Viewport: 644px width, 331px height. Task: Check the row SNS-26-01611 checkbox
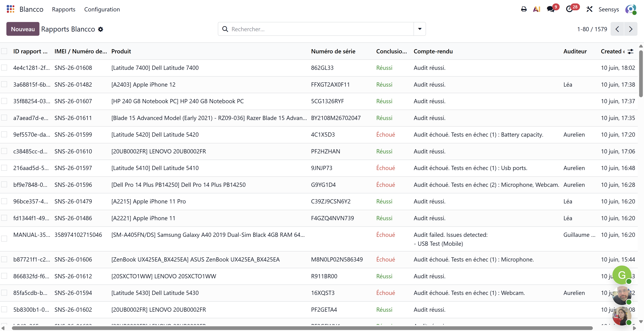pos(4,118)
